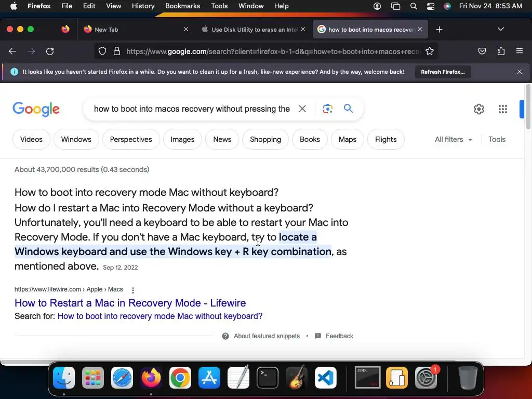532x399 pixels.
Task: Bookmark this page with the star
Action: (x=430, y=51)
